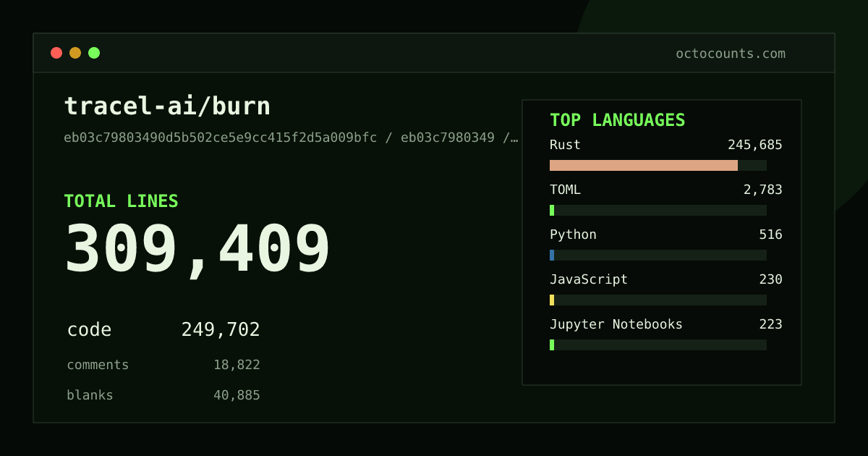Click the comments count 18,822
The image size is (868, 456).
(237, 365)
